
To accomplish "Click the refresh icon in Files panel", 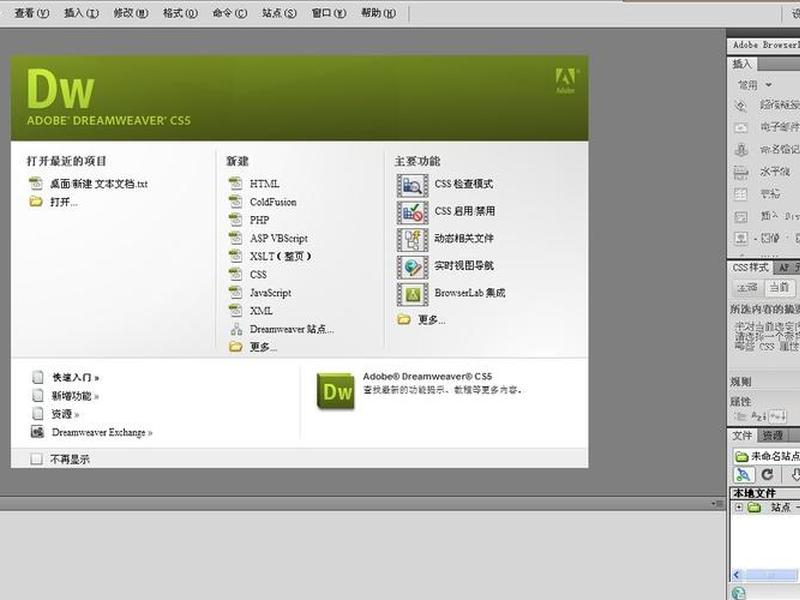I will click(x=767, y=475).
